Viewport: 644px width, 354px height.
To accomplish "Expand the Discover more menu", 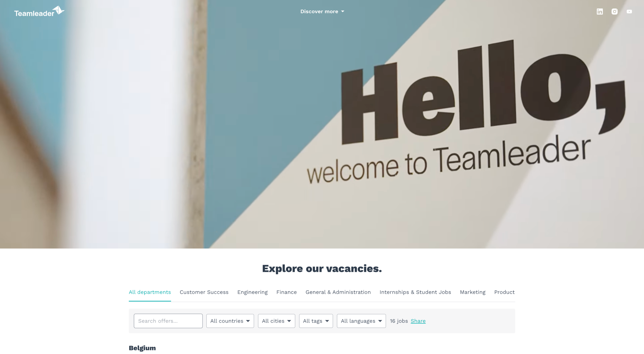I will tap(322, 12).
